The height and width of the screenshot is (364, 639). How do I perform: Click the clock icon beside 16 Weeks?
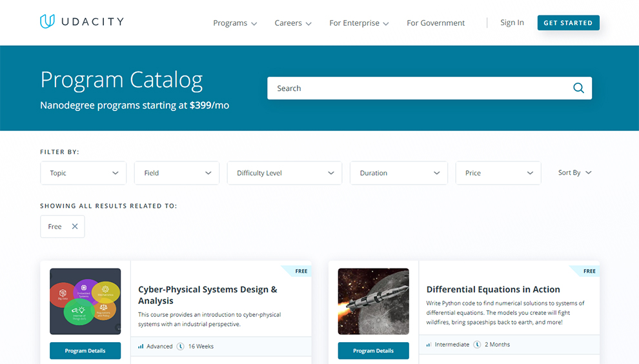click(181, 347)
